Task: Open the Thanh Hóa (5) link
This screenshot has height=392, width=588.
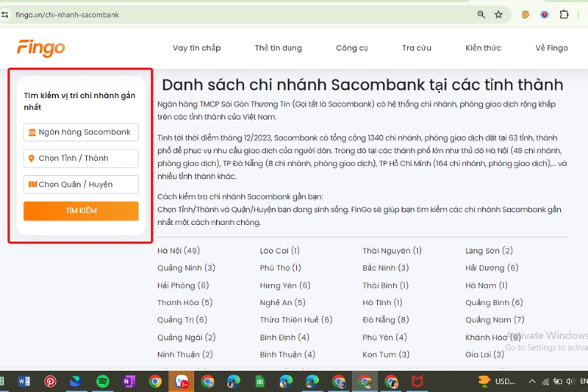Action: click(185, 302)
